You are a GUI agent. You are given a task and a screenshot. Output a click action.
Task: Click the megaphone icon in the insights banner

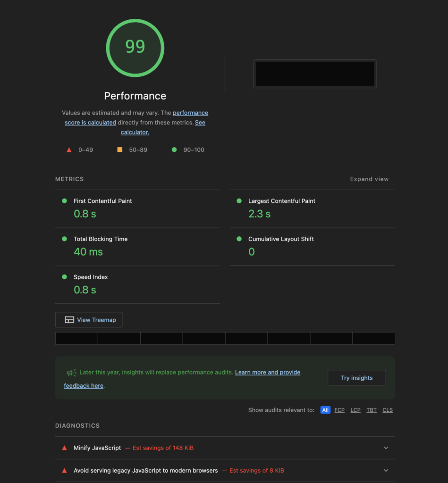[71, 373]
